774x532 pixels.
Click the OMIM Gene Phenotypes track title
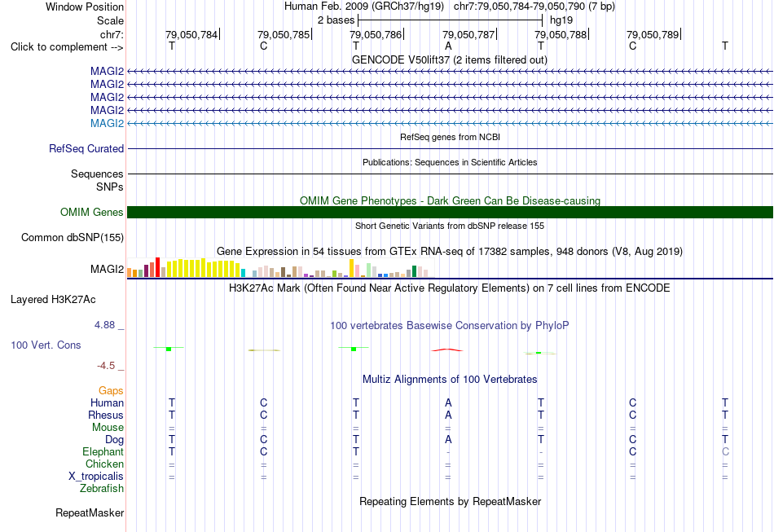click(450, 201)
